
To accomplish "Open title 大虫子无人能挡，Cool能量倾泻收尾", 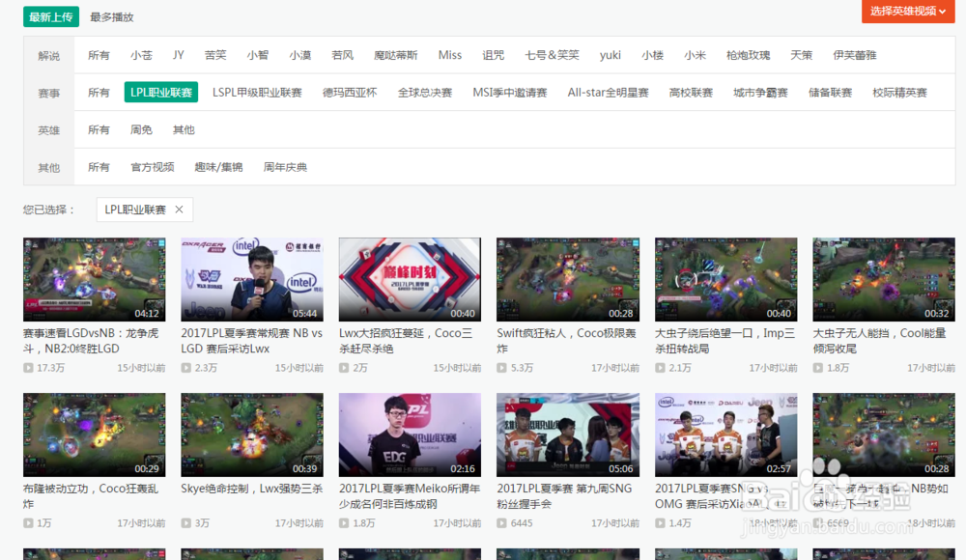I will (x=879, y=341).
